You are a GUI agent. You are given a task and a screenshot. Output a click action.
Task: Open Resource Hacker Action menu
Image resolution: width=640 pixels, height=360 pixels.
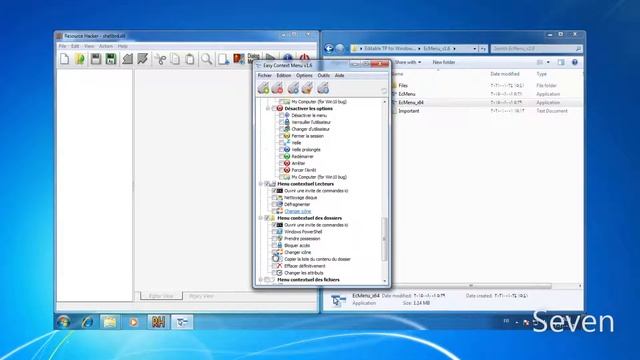coord(106,46)
